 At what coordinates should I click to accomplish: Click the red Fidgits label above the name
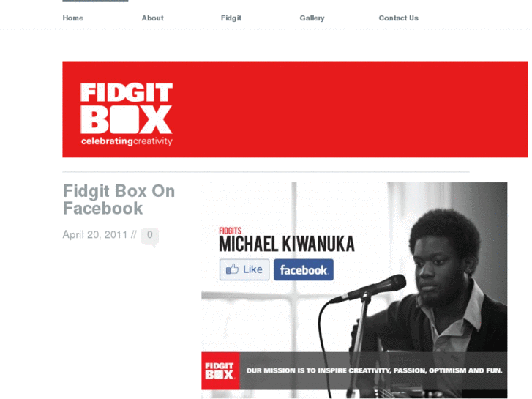coord(230,231)
